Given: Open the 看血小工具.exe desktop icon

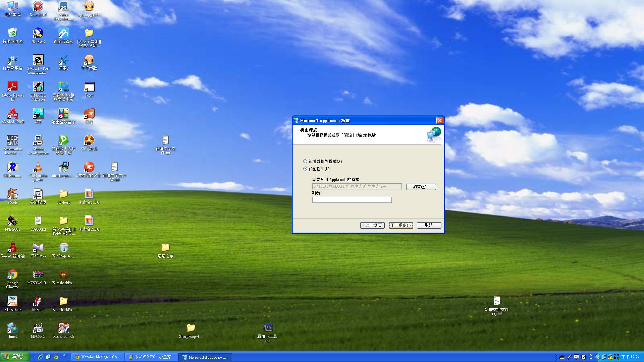Looking at the screenshot, I should (x=267, y=328).
